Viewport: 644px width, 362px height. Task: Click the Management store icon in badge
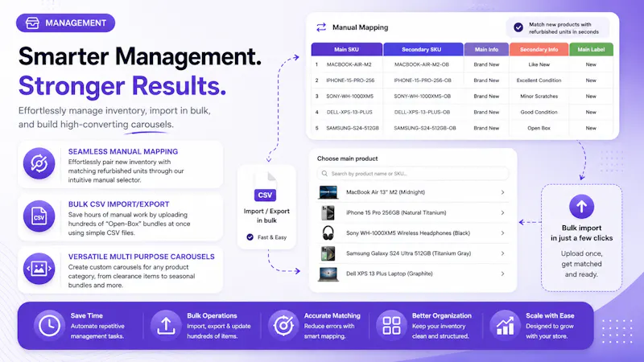click(x=32, y=23)
